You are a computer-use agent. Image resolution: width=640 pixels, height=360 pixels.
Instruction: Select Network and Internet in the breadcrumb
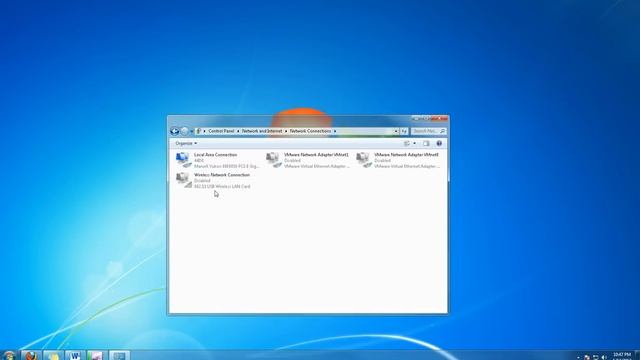point(262,131)
